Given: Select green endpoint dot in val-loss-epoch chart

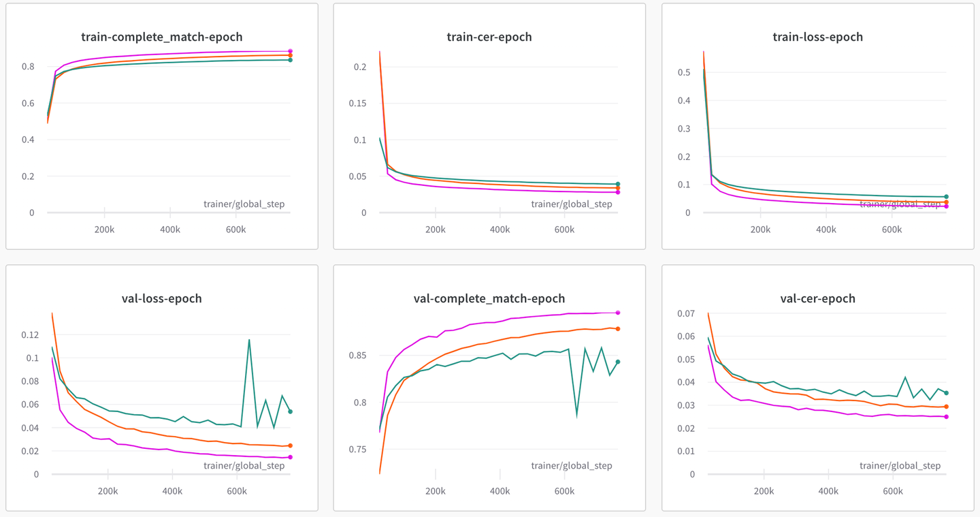Looking at the screenshot, I should point(291,411).
